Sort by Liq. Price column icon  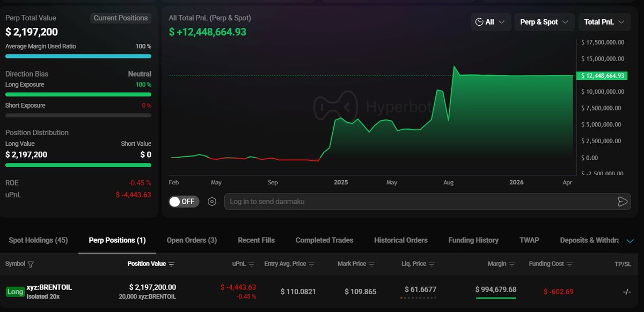(431, 264)
